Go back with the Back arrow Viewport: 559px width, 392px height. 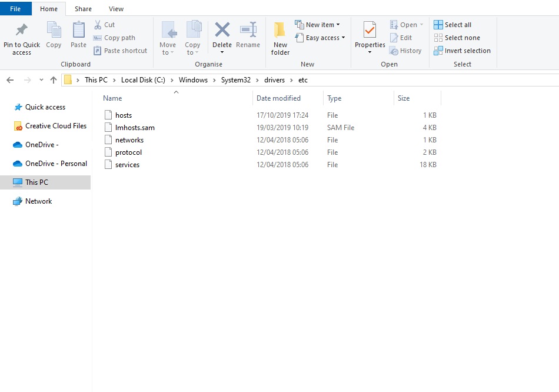pyautogui.click(x=10, y=80)
